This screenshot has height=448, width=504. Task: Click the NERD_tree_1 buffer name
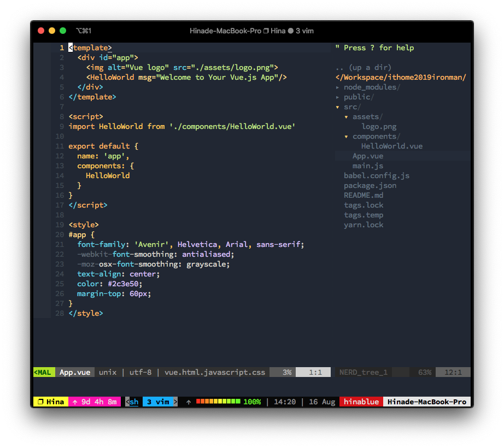363,372
